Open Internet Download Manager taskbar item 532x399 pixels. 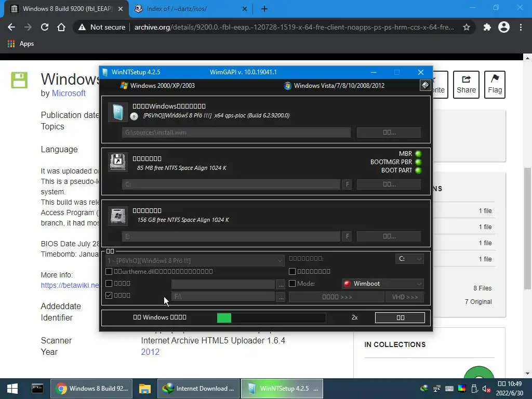click(198, 389)
